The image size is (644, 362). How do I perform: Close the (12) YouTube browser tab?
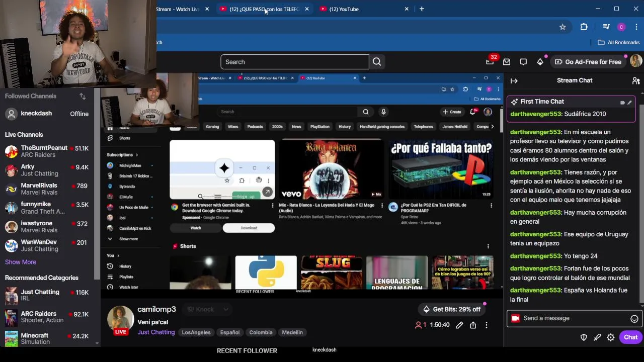click(407, 9)
